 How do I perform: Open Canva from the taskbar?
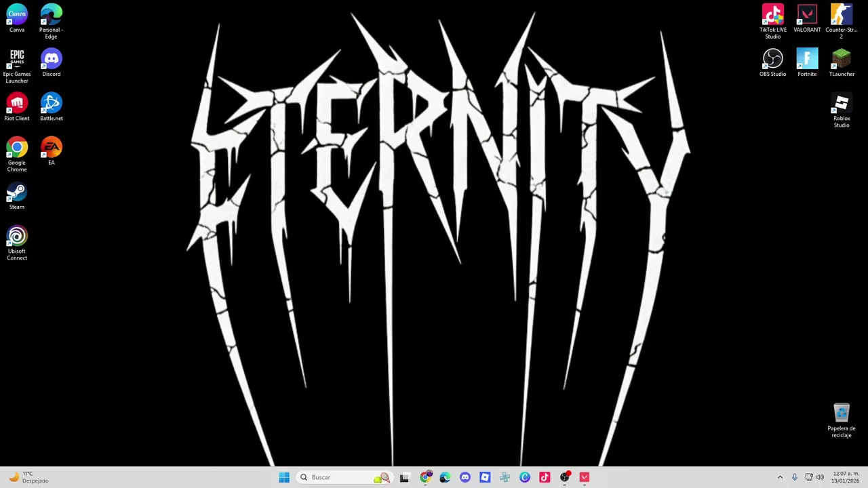coord(525,477)
